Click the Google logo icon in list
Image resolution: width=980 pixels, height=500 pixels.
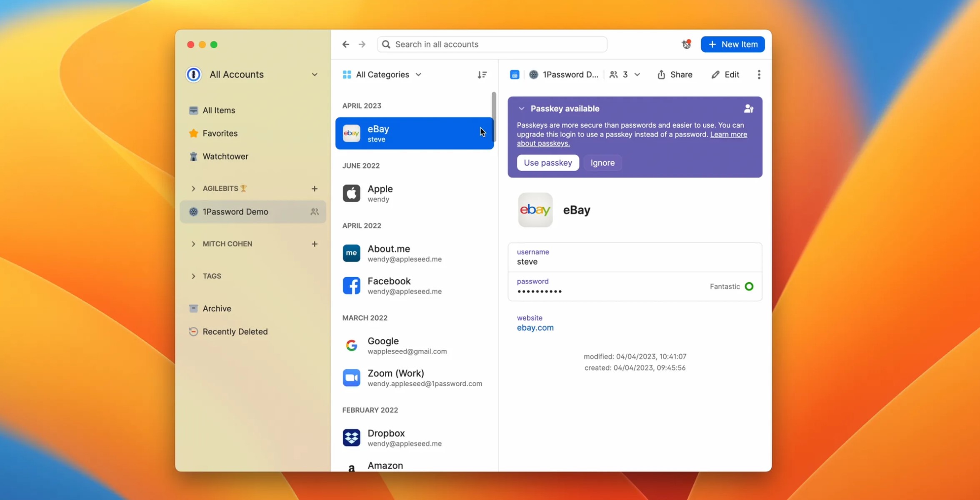(351, 346)
